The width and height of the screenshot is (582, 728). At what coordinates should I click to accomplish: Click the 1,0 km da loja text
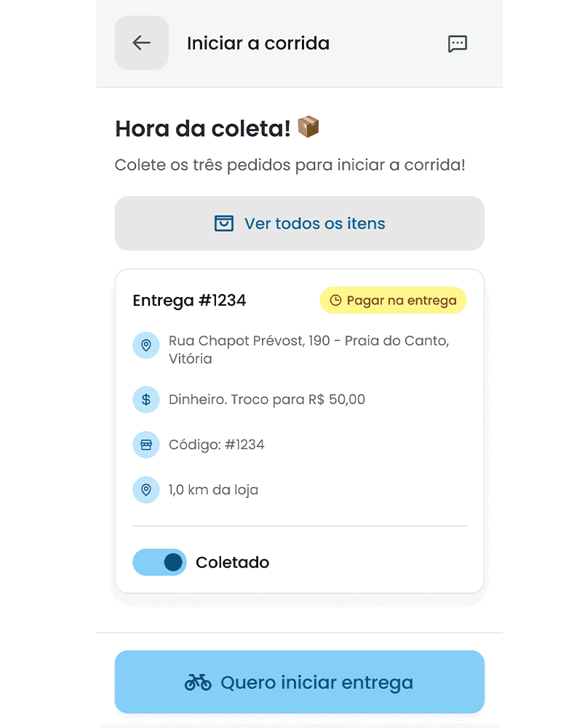click(213, 490)
